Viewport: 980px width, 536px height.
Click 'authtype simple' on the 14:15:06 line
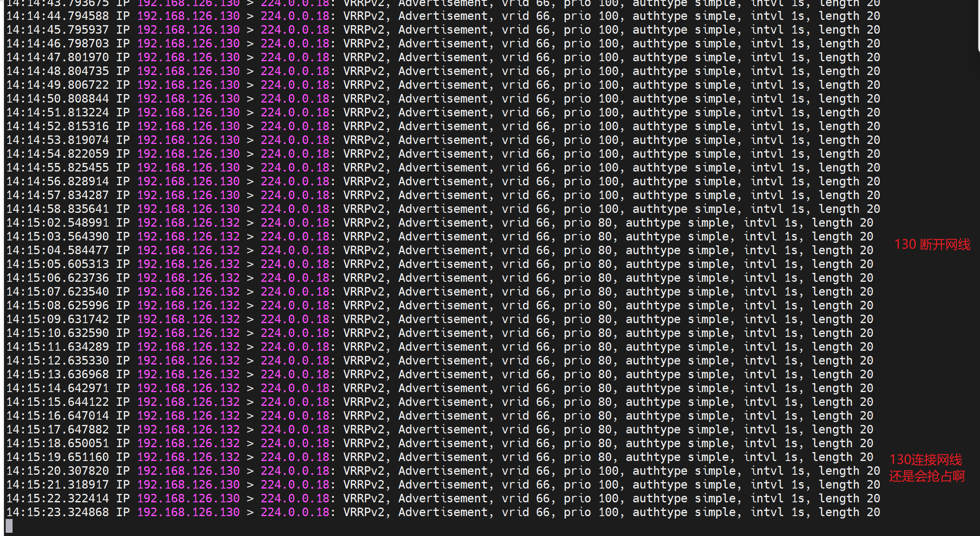point(677,278)
